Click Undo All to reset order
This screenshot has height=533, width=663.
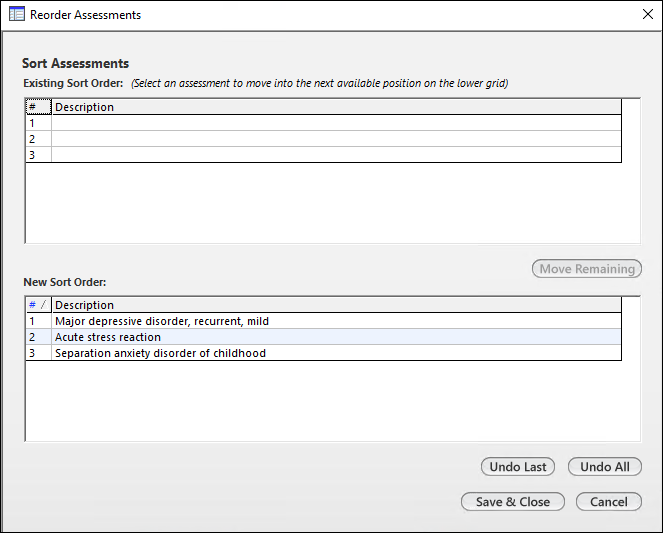point(604,467)
